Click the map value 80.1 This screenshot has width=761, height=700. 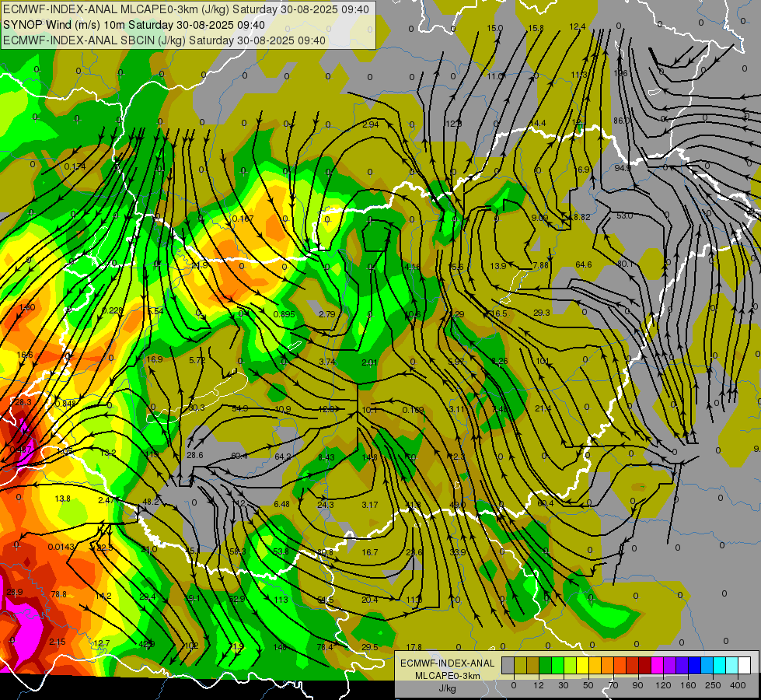[x=625, y=264]
